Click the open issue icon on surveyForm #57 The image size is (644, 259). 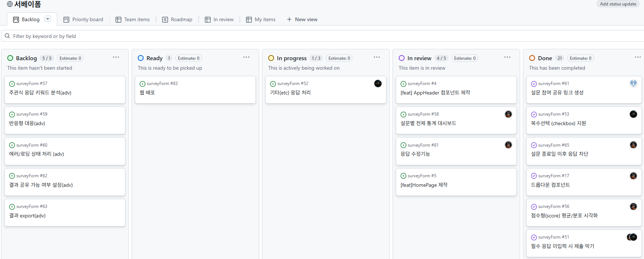coord(12,84)
